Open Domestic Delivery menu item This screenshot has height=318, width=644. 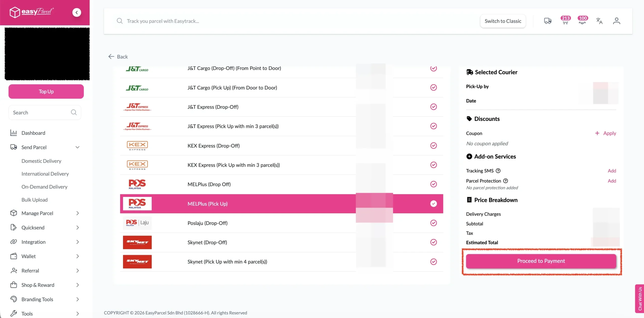(41, 161)
